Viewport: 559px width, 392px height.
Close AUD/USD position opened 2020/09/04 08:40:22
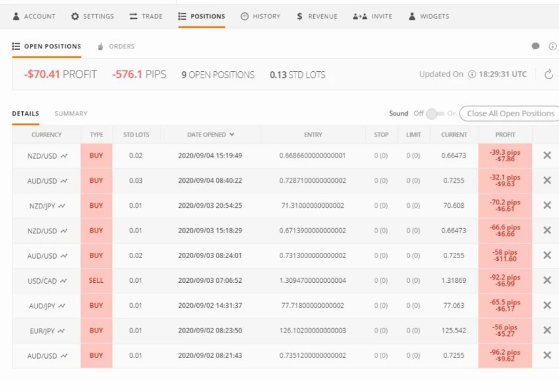pyautogui.click(x=547, y=180)
